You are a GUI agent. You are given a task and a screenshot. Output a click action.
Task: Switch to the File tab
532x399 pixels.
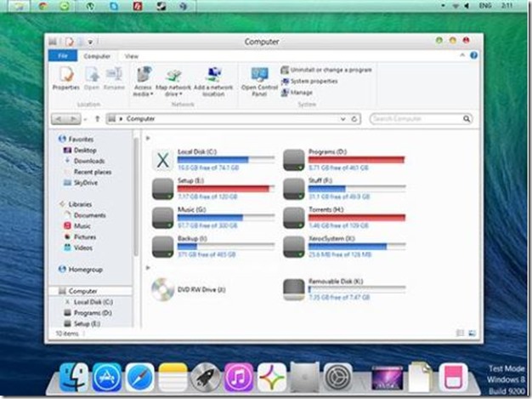(x=63, y=55)
